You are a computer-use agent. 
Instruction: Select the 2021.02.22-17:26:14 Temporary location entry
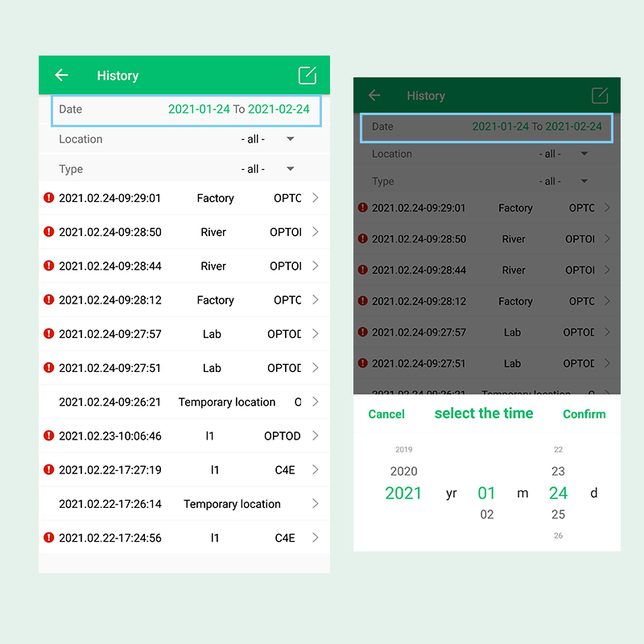[x=184, y=504]
